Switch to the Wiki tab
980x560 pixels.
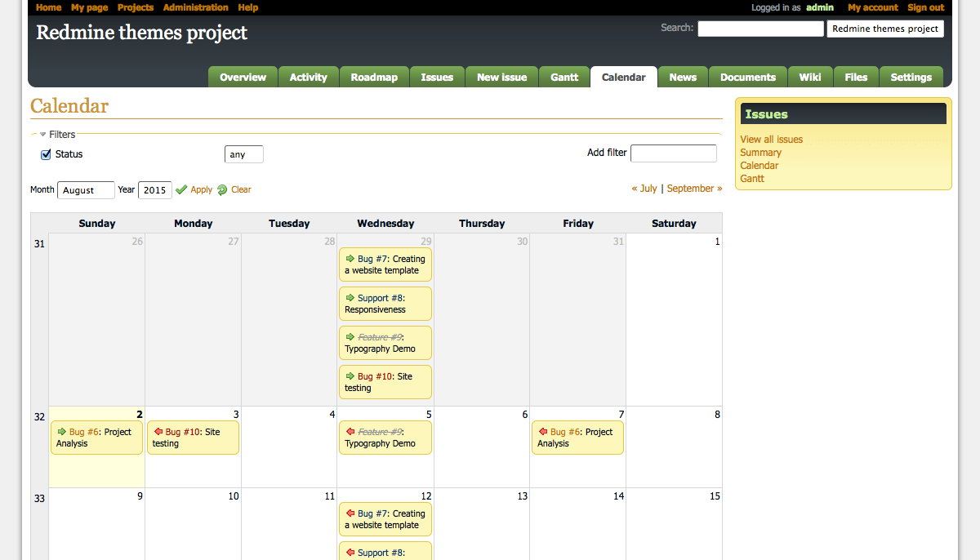click(x=810, y=78)
